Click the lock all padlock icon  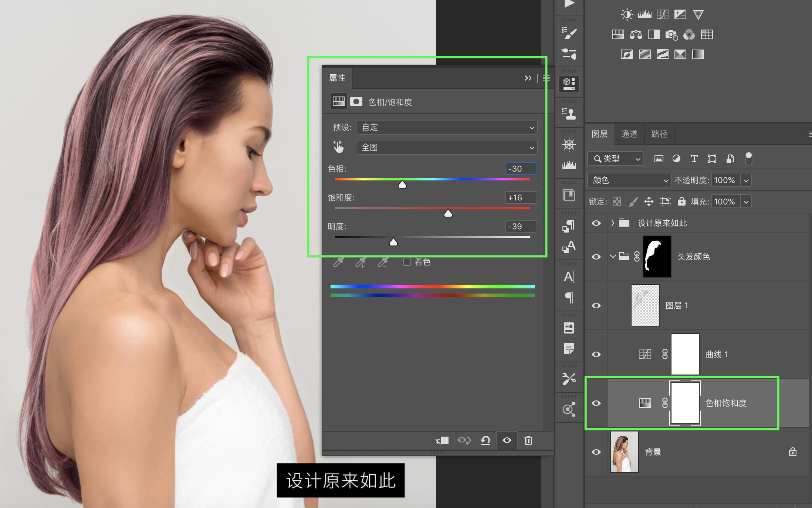pyautogui.click(x=681, y=201)
